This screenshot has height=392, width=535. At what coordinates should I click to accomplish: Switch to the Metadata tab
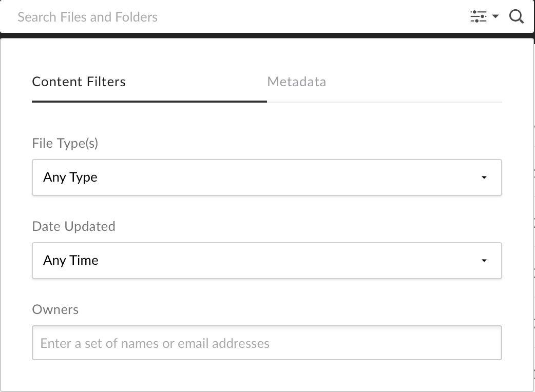pyautogui.click(x=296, y=82)
